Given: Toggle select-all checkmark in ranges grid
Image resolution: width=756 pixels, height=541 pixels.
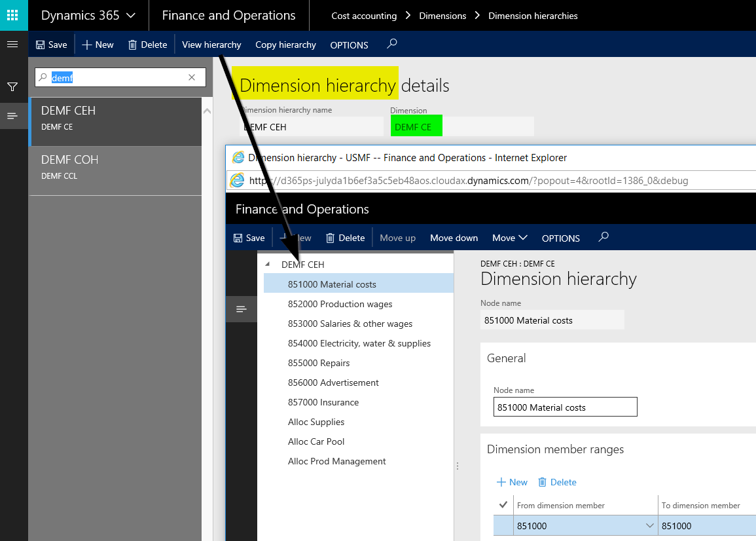Looking at the screenshot, I should (x=503, y=505).
